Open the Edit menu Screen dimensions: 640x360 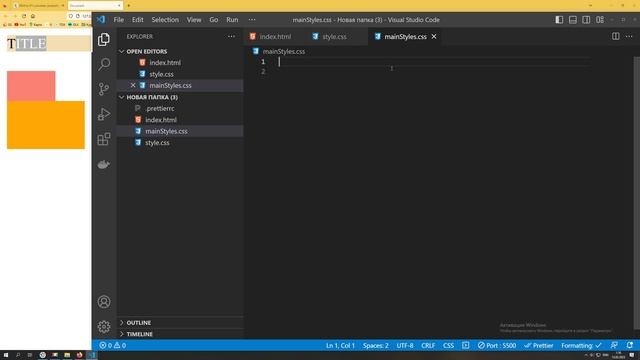[138, 20]
